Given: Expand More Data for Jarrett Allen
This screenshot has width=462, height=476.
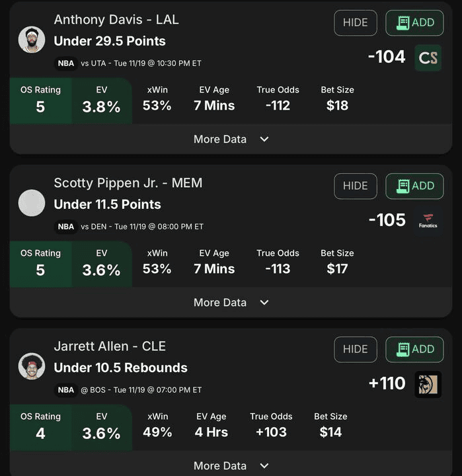Looking at the screenshot, I should (231, 465).
